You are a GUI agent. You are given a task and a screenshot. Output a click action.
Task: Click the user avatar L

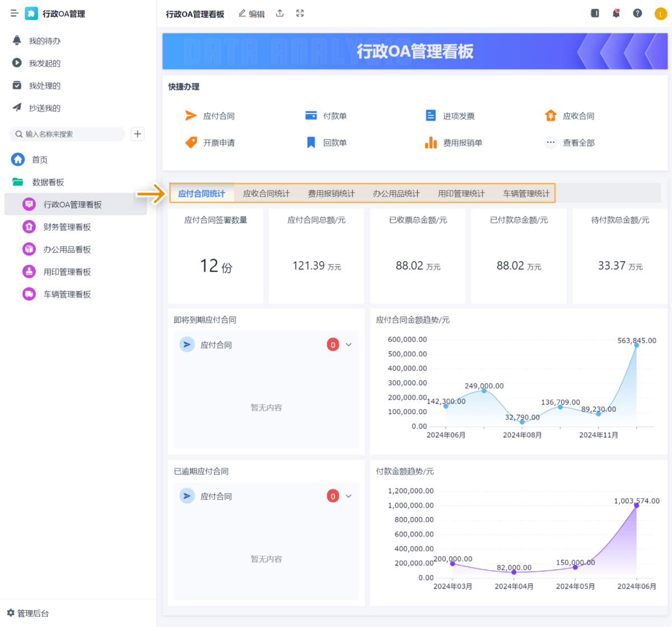pyautogui.click(x=661, y=13)
